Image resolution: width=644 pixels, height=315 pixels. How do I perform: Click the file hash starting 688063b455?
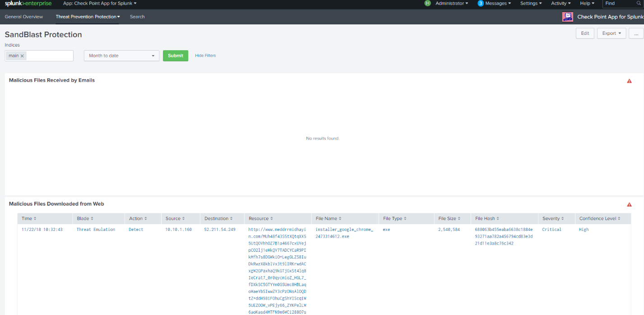tap(504, 236)
